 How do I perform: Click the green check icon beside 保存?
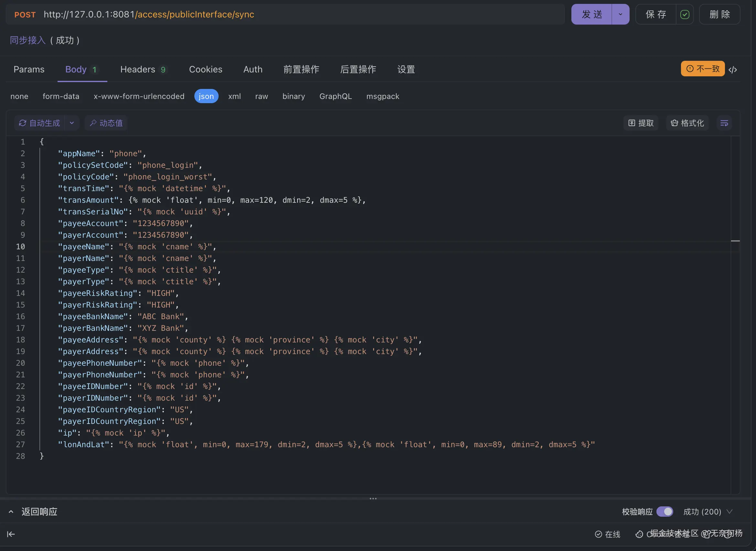pyautogui.click(x=685, y=14)
